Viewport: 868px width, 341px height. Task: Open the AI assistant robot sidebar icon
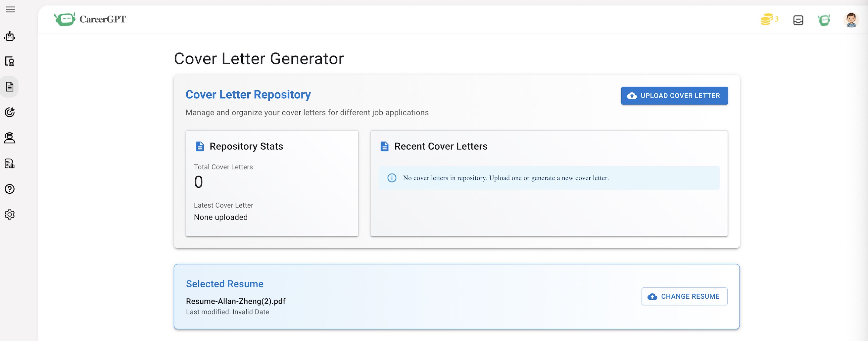[9, 37]
